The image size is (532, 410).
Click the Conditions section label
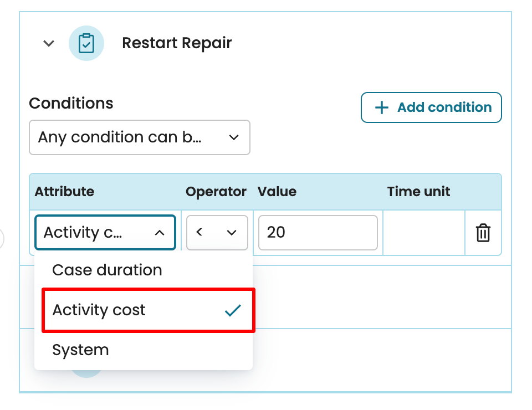pyautogui.click(x=71, y=104)
